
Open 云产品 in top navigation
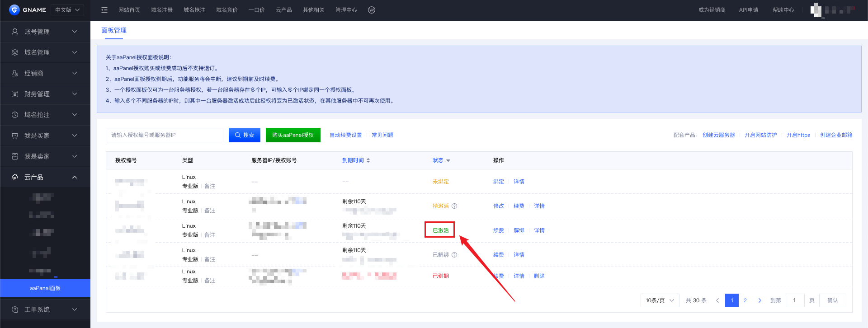pos(284,10)
